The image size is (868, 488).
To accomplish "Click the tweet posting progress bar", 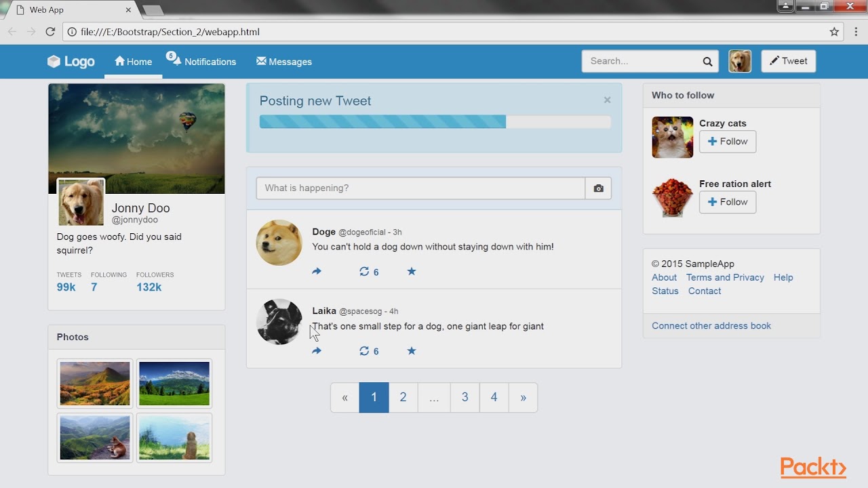I will 435,122.
